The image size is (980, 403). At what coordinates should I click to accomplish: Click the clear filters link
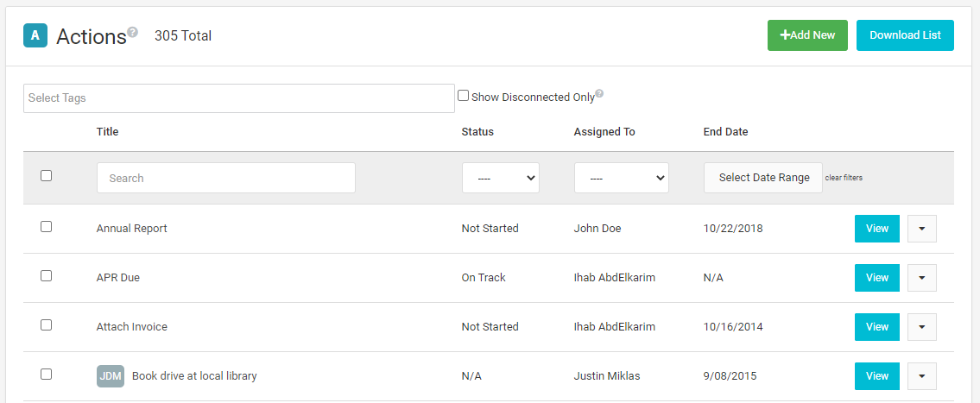pos(844,178)
